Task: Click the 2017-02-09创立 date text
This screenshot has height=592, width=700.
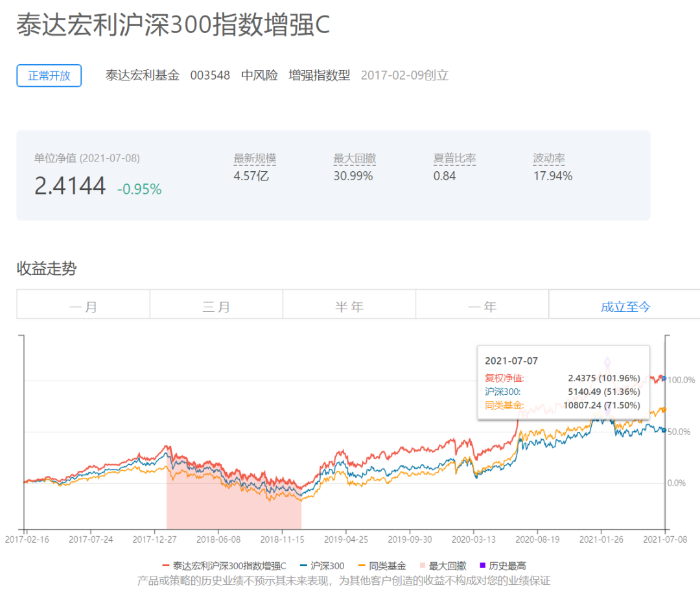Action: [404, 75]
